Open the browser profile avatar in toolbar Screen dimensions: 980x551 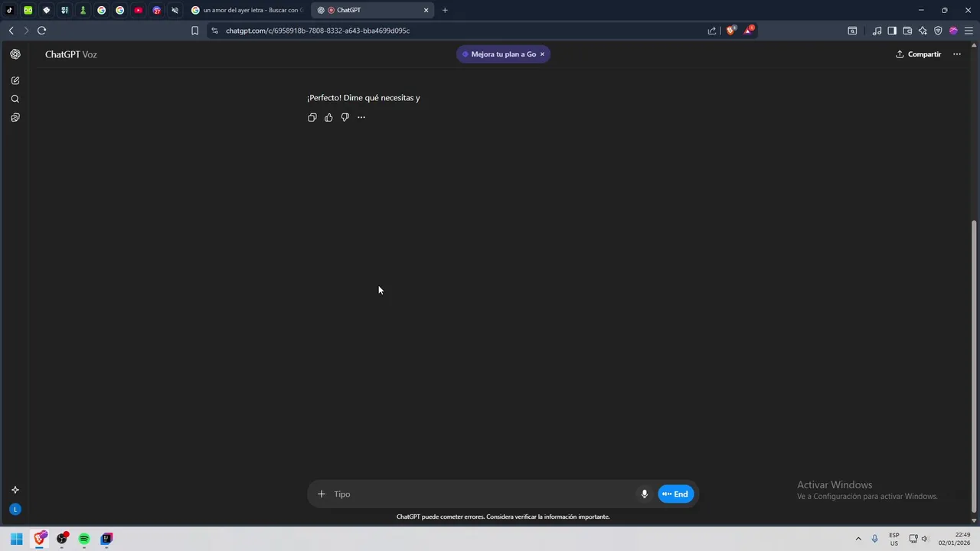tap(953, 31)
